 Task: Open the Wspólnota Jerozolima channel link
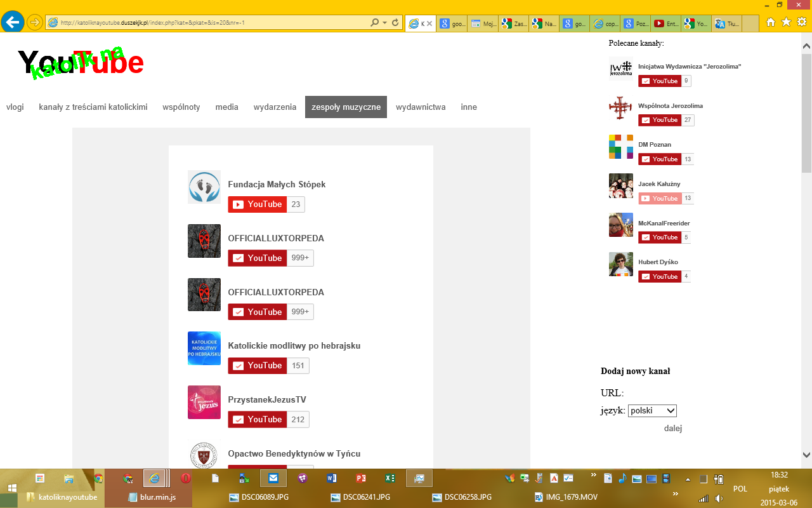671,106
